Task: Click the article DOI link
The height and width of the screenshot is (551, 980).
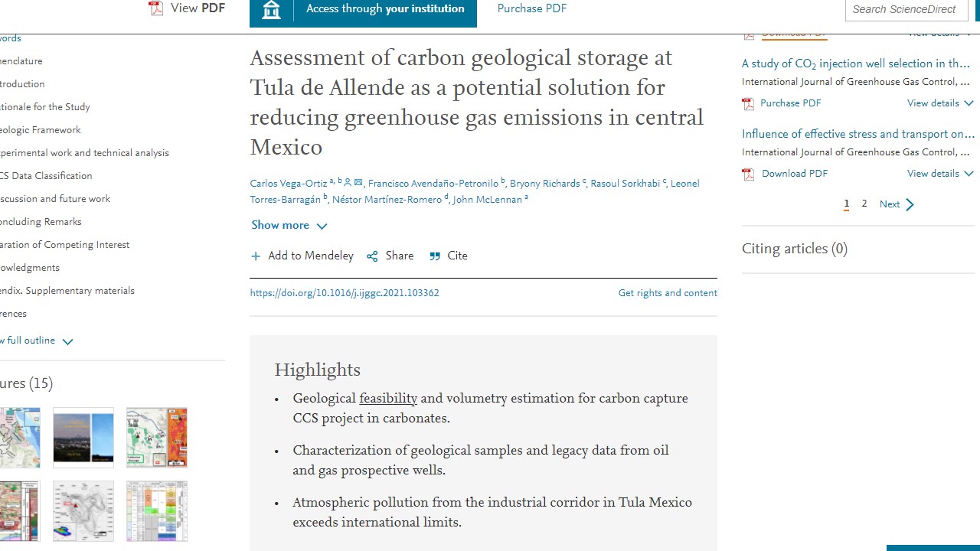Action: 345,293
